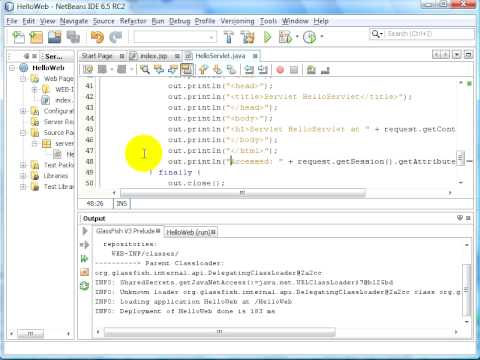Click the Shift Line Right editor icon
This screenshot has width=480, height=360.
263,69
